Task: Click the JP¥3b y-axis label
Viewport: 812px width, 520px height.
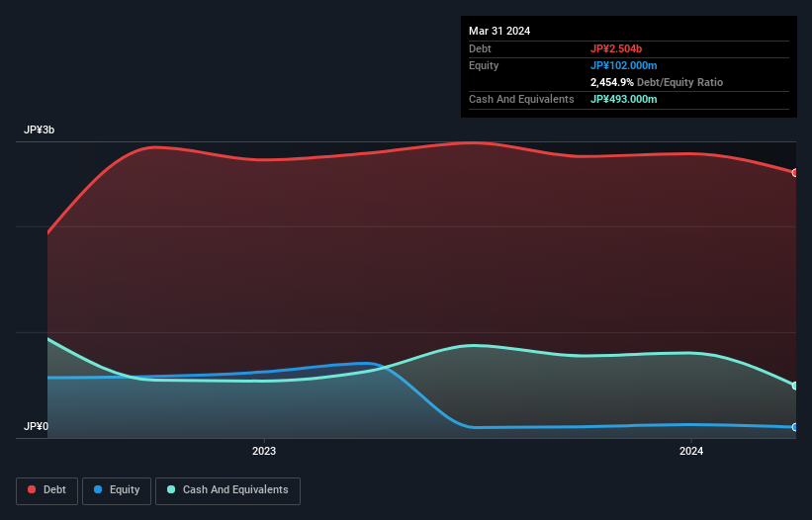Action: pos(39,130)
